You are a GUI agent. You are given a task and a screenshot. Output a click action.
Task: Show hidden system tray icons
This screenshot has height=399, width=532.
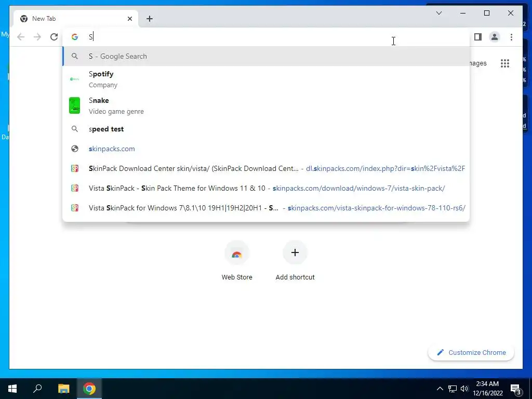pyautogui.click(x=440, y=389)
